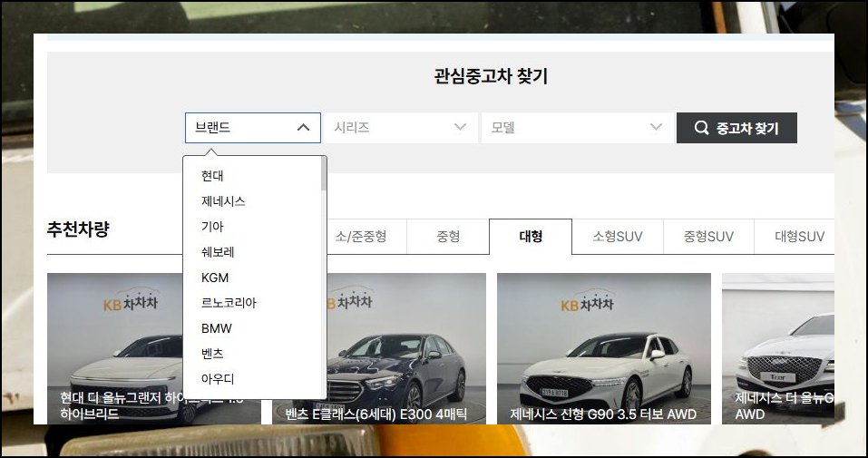
Task: Switch to the 소형SUV tab
Action: [618, 237]
